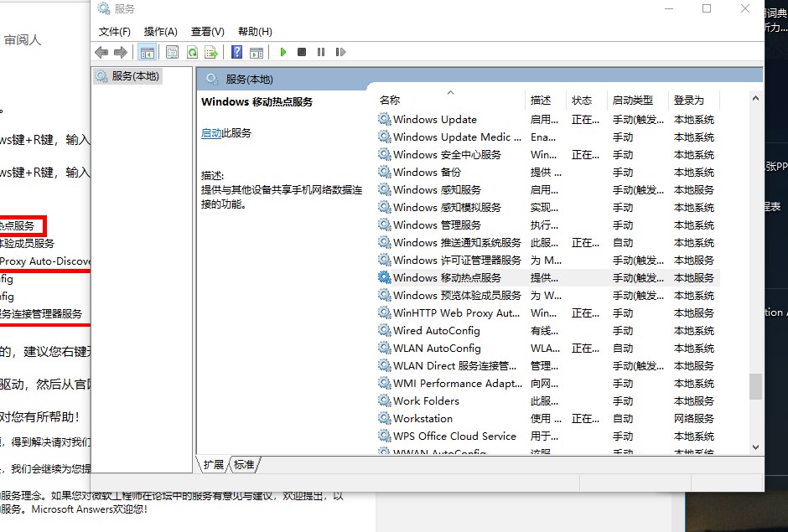Sort by the 状态 column header
Screen dimensions: 788x532
point(588,100)
